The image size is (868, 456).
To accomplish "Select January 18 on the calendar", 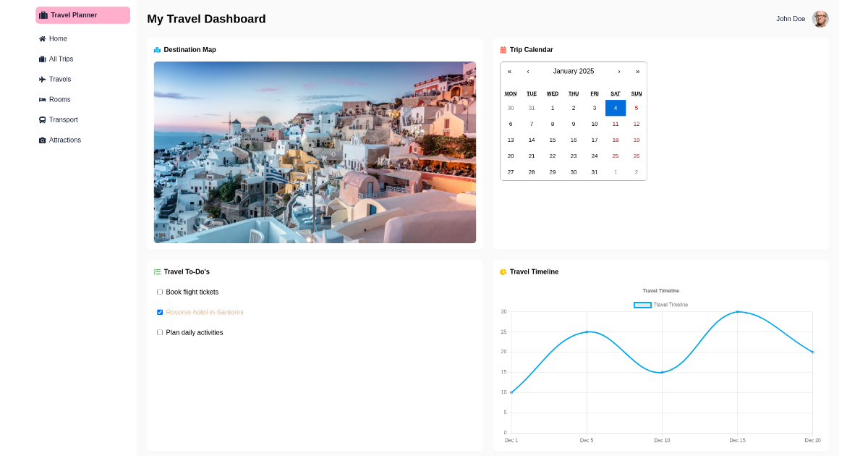I will click(x=615, y=140).
